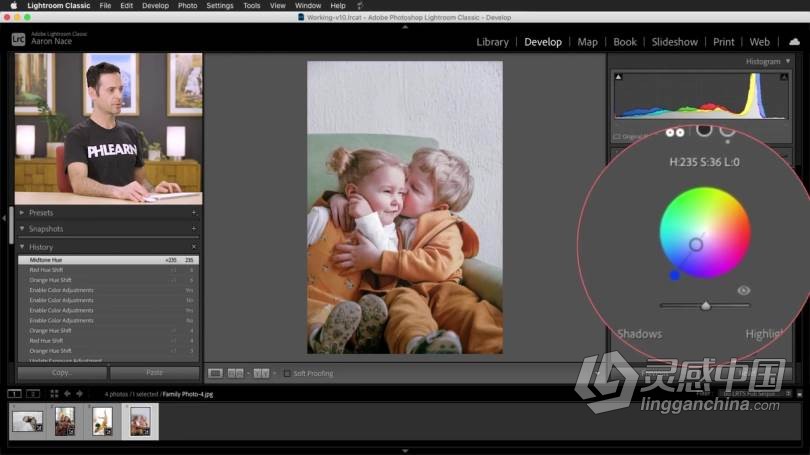This screenshot has width=810, height=455.
Task: Click the color wheel center saturation handle
Action: tap(696, 244)
